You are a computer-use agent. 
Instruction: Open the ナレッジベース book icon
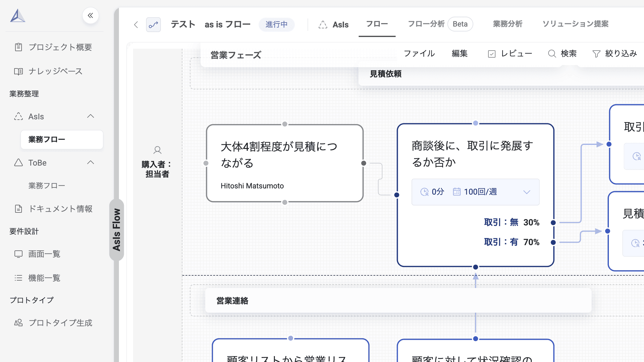pos(18,71)
